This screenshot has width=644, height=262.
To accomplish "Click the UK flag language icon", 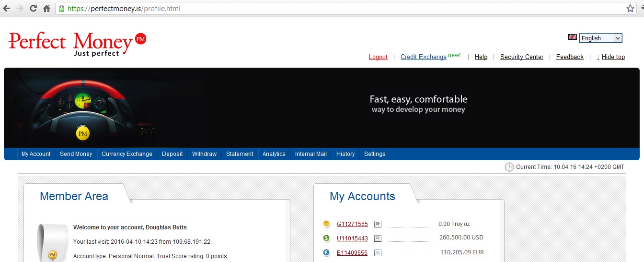I will (572, 37).
